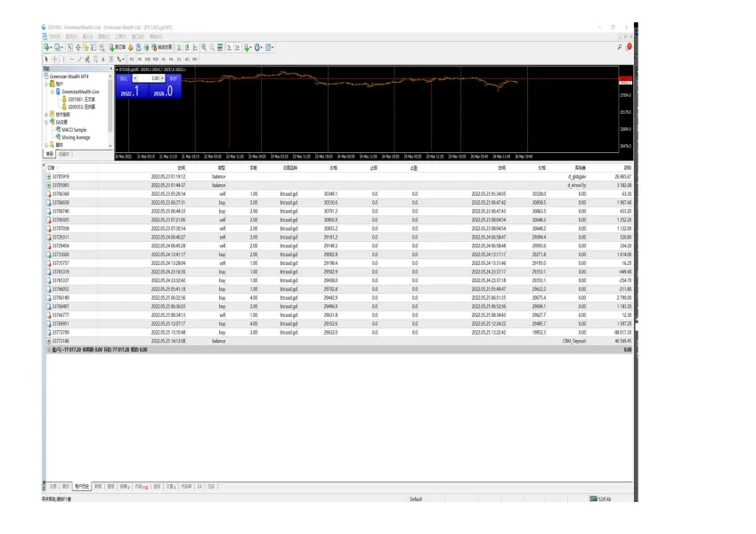This screenshot has height=534, width=756.
Task: Select the Vertical Line drawing tool
Action: (63, 59)
